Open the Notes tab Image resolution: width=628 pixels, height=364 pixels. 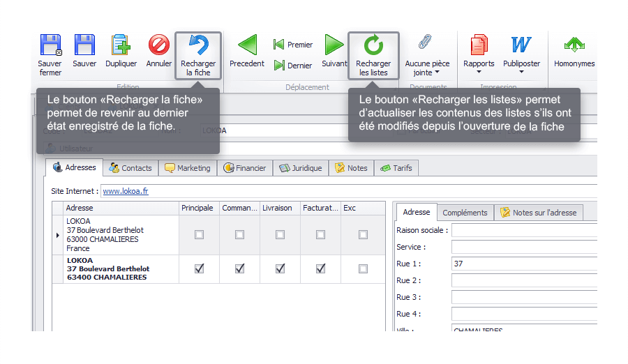coord(351,168)
